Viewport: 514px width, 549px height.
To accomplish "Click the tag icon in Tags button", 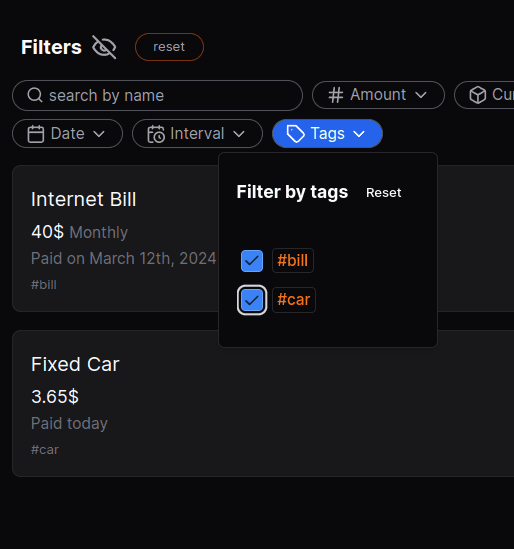I will click(295, 134).
